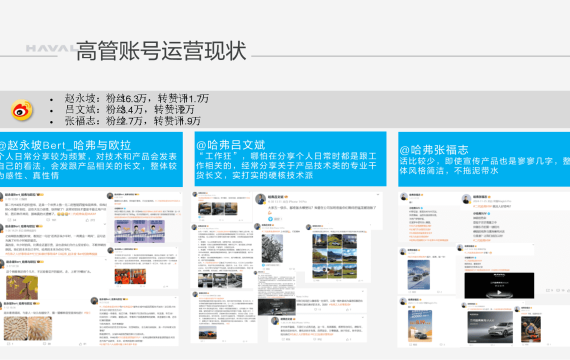Open the yellow leaf photo thumbnail
The width and height of the screenshot is (570, 360).
22,287
